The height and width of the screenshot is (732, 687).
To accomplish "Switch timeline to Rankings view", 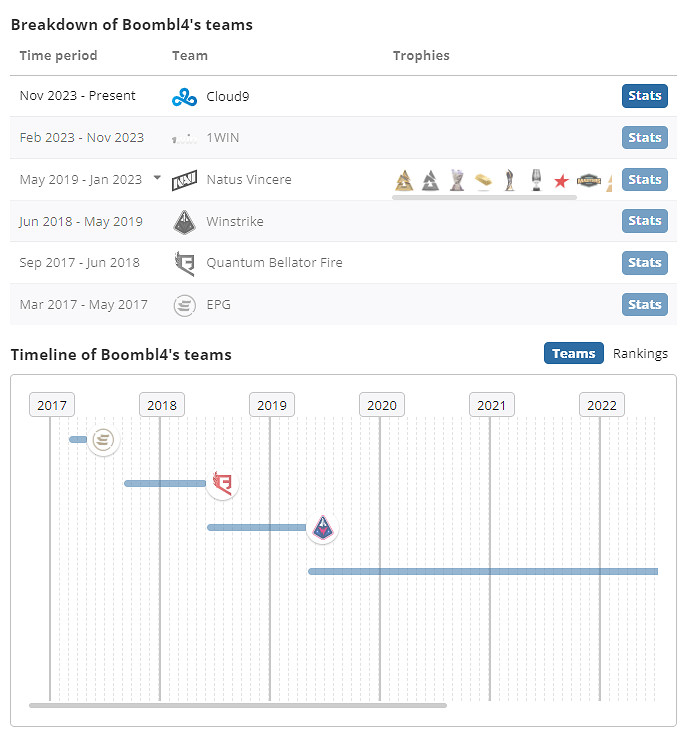I will pyautogui.click(x=640, y=353).
